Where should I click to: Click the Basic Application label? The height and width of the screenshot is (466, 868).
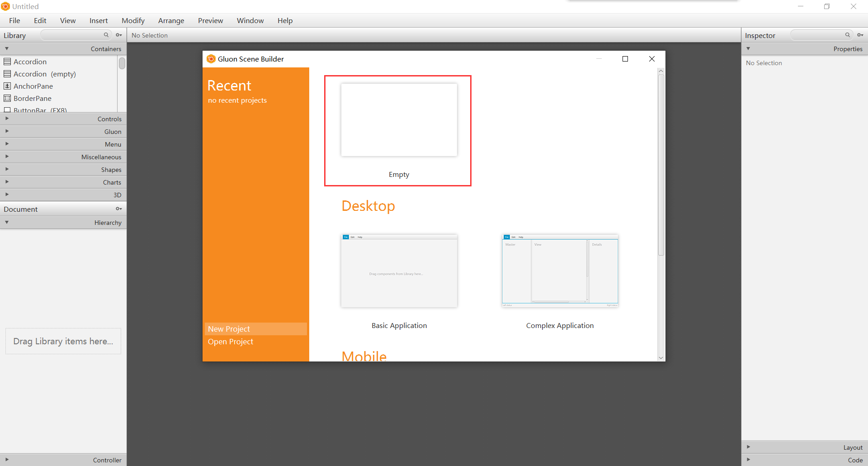click(399, 326)
